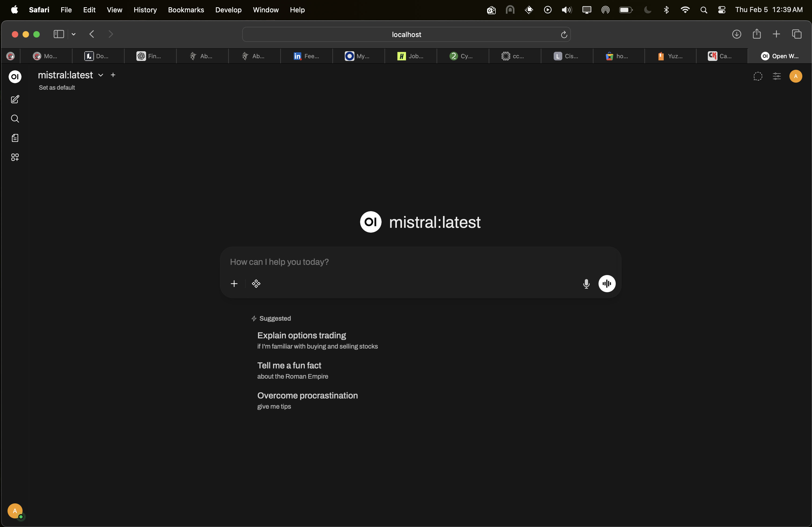Activate the microphone icon in chat input
Viewport: 812px width, 527px height.
pos(586,284)
